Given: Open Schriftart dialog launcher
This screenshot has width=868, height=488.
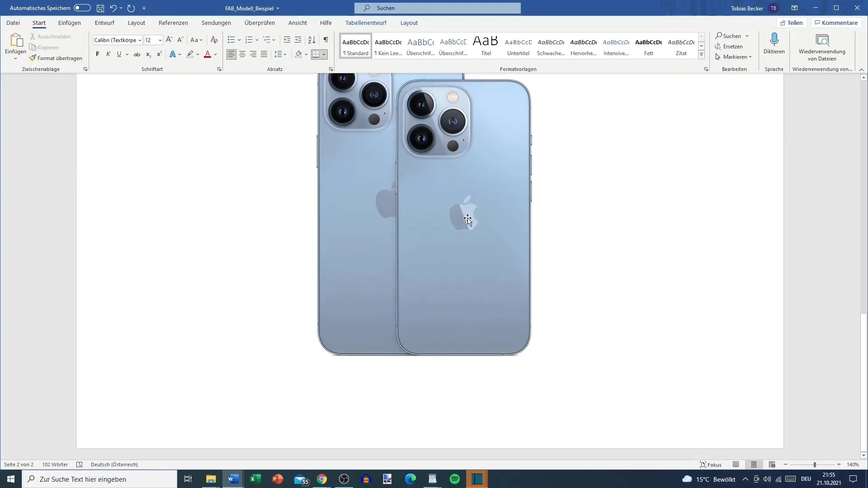Looking at the screenshot, I should click(219, 69).
